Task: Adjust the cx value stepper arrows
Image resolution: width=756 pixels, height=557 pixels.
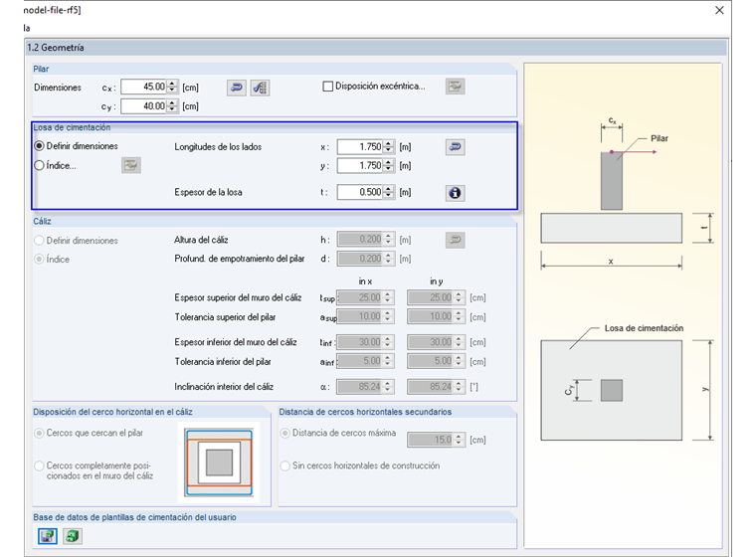Action: click(x=173, y=87)
